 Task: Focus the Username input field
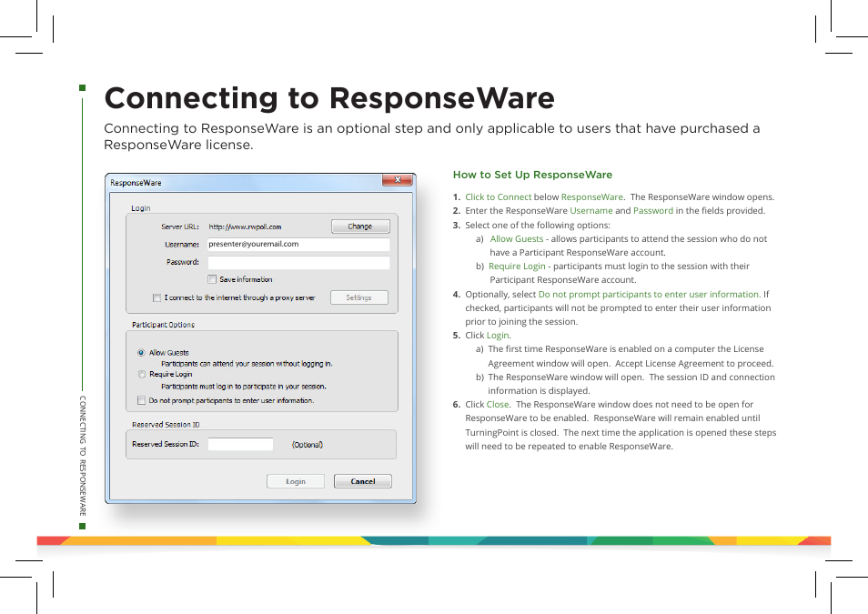click(x=298, y=244)
